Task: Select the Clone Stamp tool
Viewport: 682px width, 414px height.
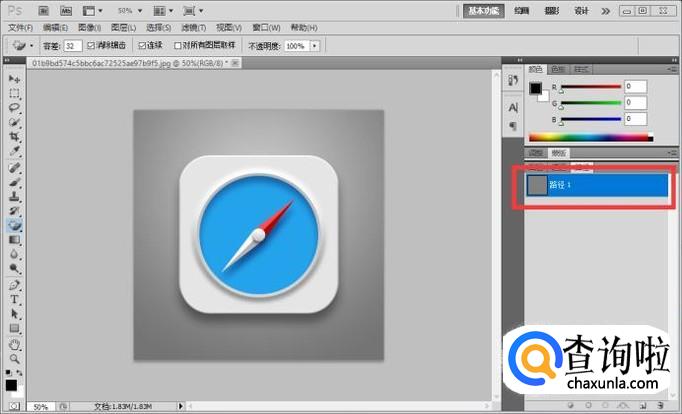Action: [14, 197]
